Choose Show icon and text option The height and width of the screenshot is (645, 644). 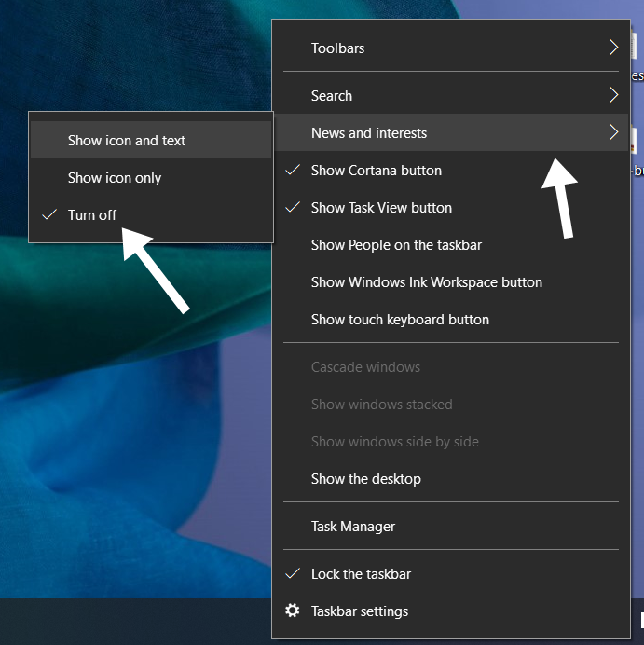tap(151, 140)
